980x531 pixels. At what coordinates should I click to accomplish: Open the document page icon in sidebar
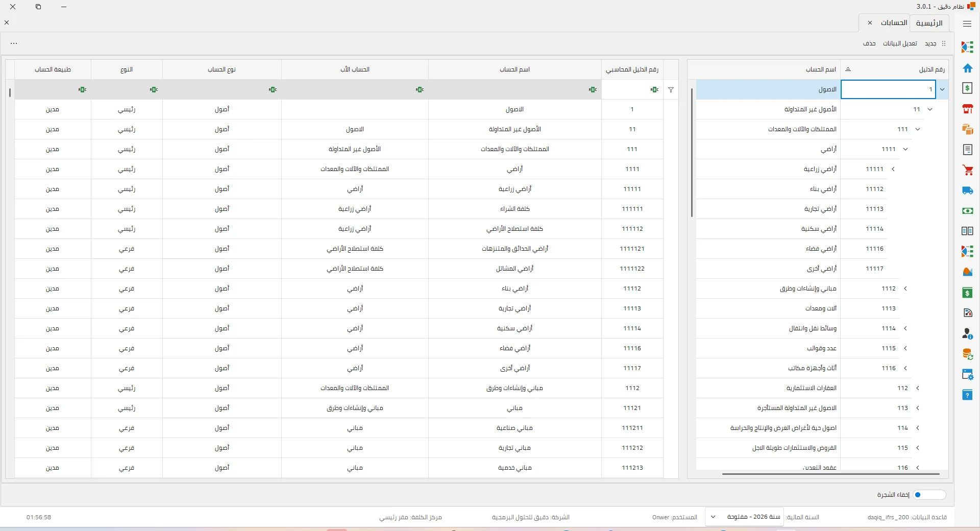967,150
